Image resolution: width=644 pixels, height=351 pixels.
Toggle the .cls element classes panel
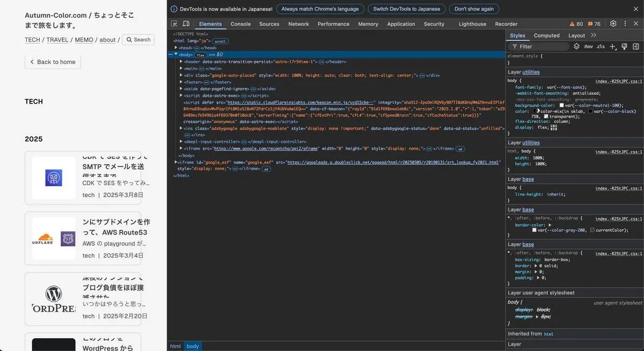(601, 47)
